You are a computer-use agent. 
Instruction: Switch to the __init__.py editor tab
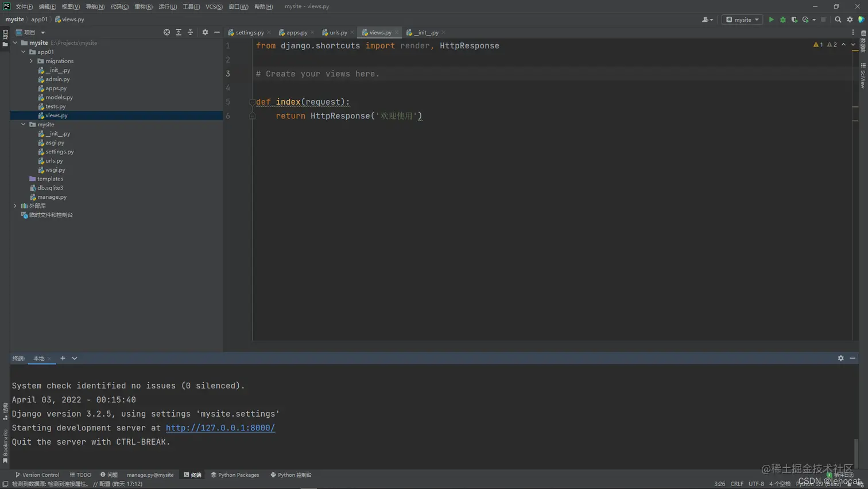tap(426, 32)
